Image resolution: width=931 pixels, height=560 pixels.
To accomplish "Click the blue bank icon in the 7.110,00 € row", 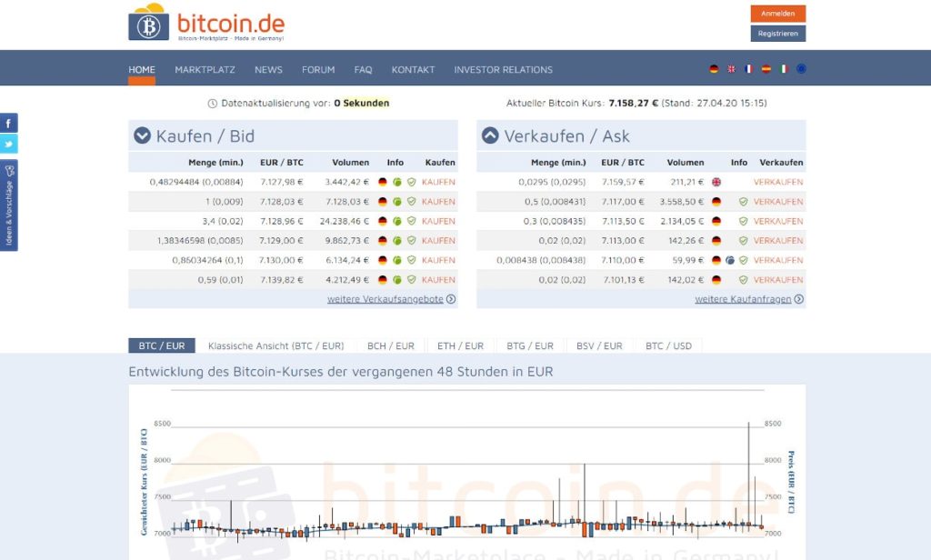I will pyautogui.click(x=730, y=261).
